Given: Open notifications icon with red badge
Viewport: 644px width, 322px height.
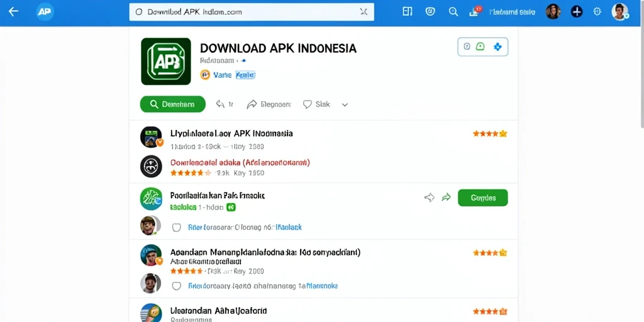Looking at the screenshot, I should tap(475, 11).
